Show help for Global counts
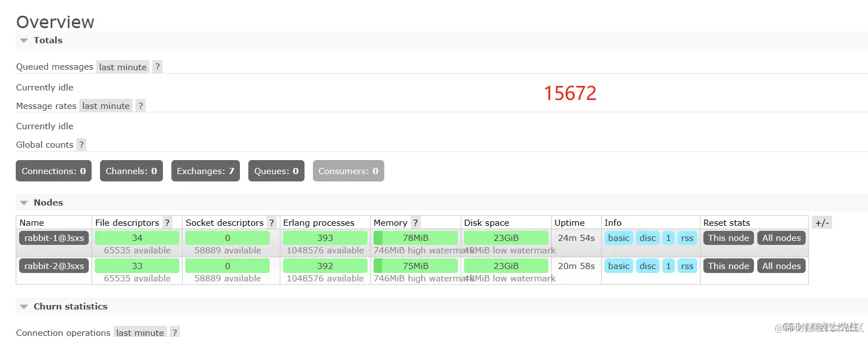The height and width of the screenshot is (337, 868). pyautogui.click(x=81, y=144)
